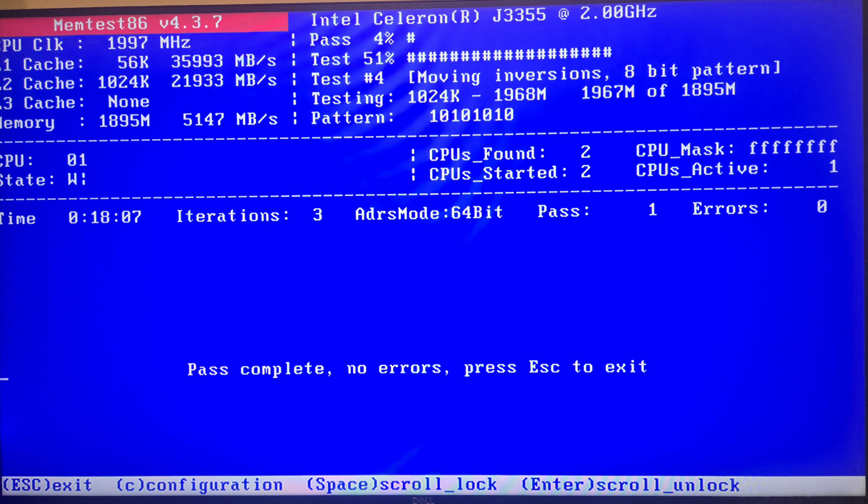868x504 pixels.
Task: Click the Iterations count label
Action: pos(233,216)
